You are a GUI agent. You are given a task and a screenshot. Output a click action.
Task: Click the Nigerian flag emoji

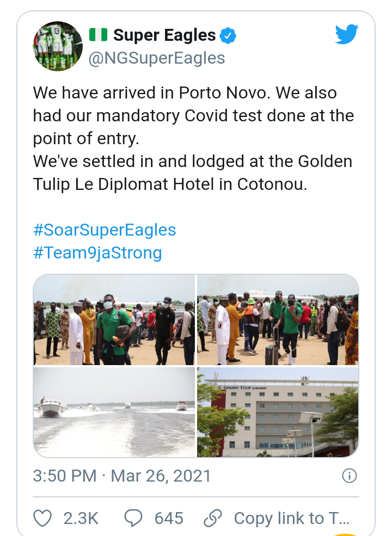pos(98,34)
